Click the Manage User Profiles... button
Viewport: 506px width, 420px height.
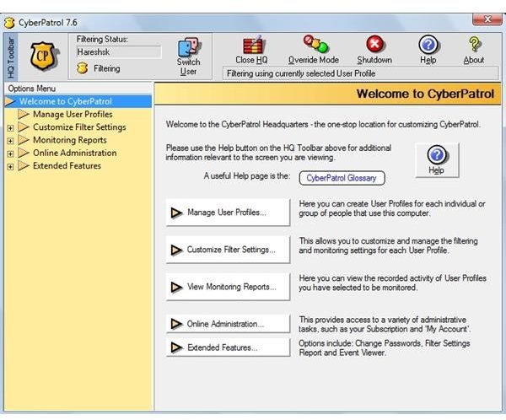click(228, 213)
